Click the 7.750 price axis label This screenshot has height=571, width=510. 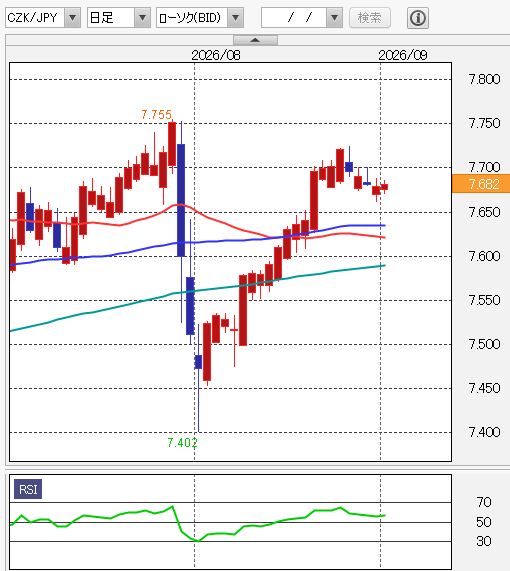point(484,123)
